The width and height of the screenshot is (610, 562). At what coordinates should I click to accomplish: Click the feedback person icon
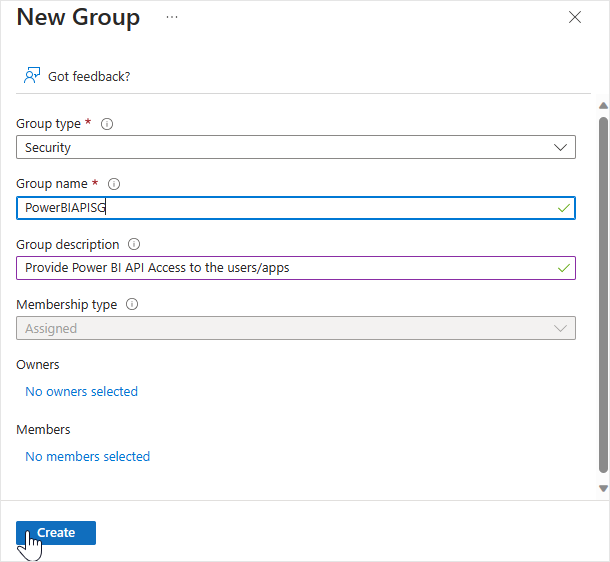pyautogui.click(x=32, y=76)
